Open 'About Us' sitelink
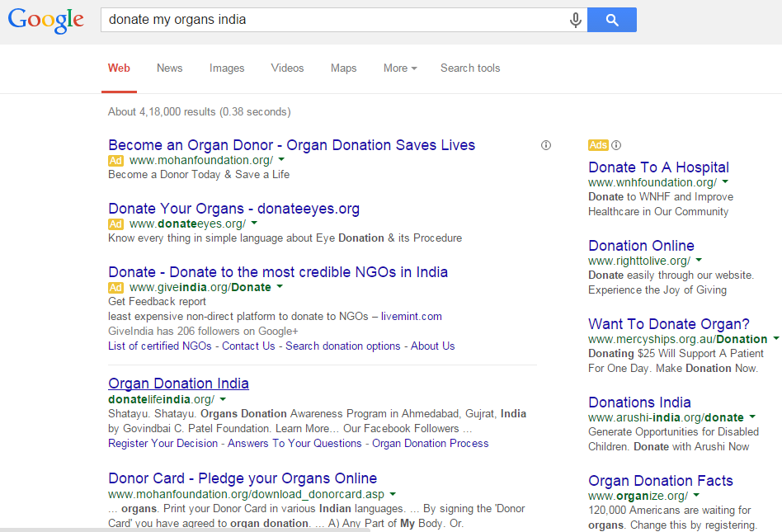This screenshot has width=782, height=532. [433, 346]
